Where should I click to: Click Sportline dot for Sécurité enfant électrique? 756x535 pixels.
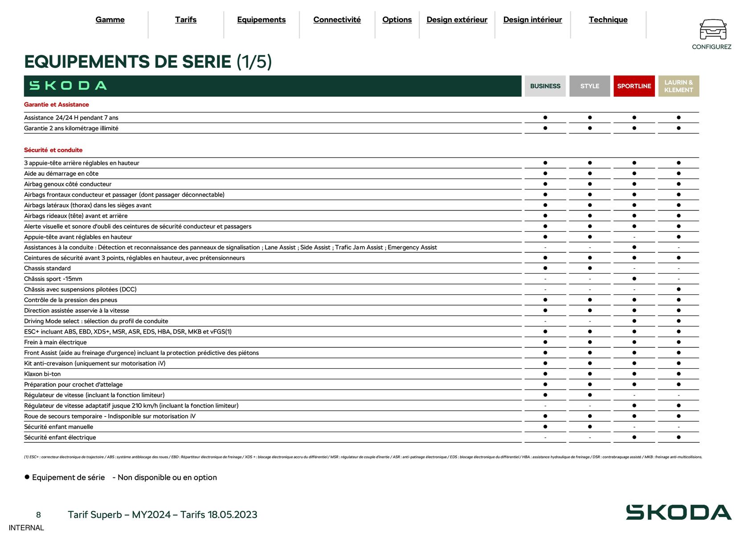coord(634,437)
